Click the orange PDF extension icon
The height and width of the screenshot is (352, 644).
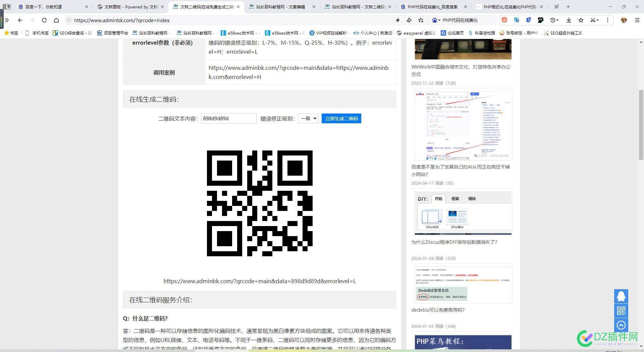(504, 20)
